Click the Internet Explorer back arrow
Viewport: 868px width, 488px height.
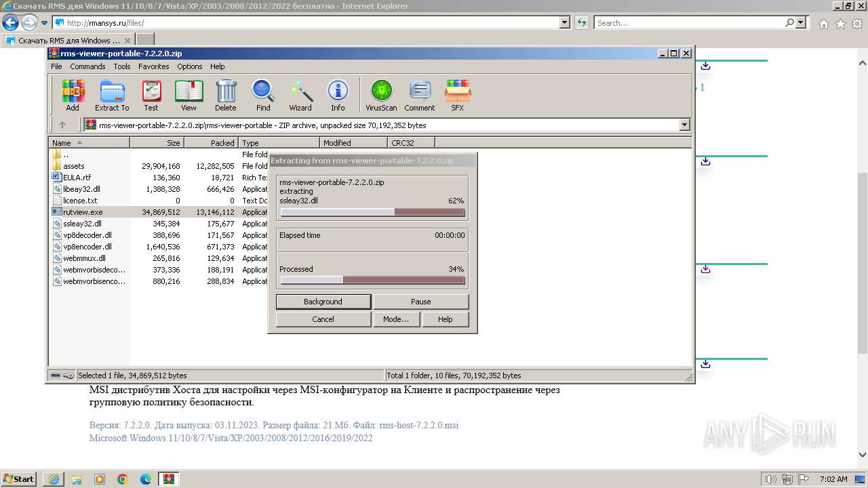coord(10,23)
